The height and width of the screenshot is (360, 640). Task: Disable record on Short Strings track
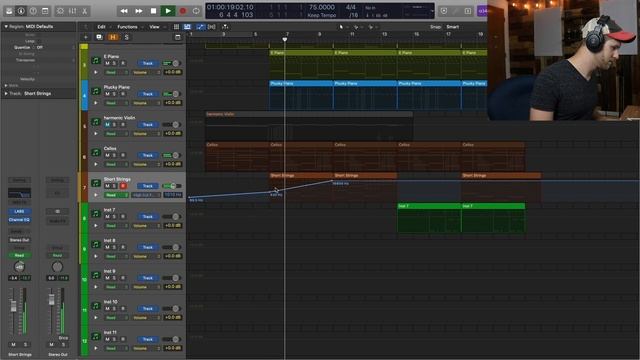[x=123, y=186]
